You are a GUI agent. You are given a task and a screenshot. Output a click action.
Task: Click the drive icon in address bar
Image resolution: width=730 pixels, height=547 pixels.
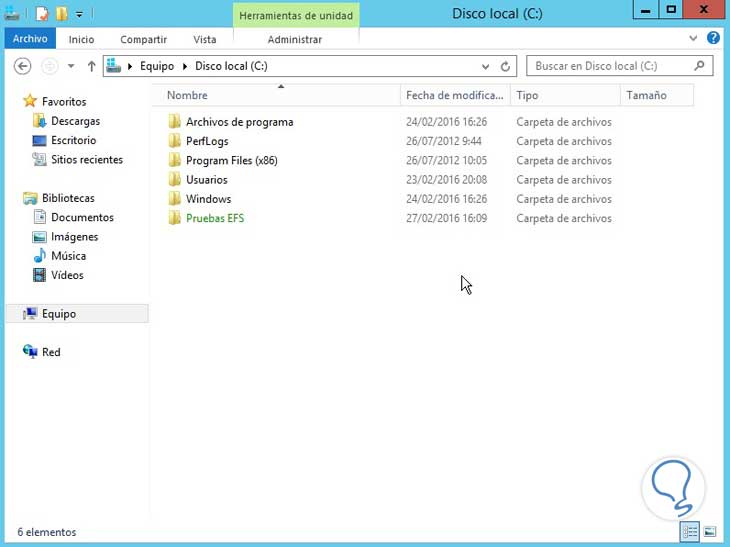coord(113,66)
